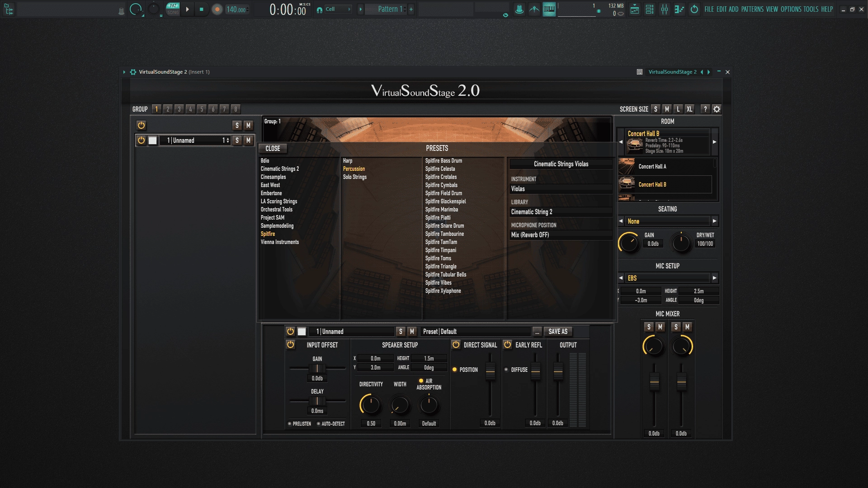
Task: Add new pattern with plus button
Action: pyautogui.click(x=411, y=9)
